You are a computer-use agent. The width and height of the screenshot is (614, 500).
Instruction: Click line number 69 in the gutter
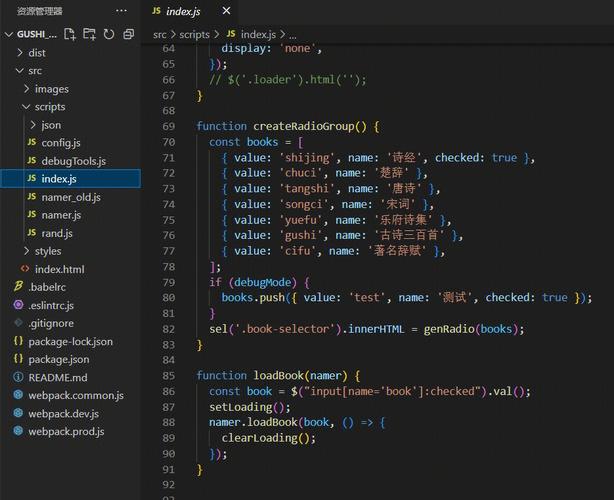click(x=168, y=126)
